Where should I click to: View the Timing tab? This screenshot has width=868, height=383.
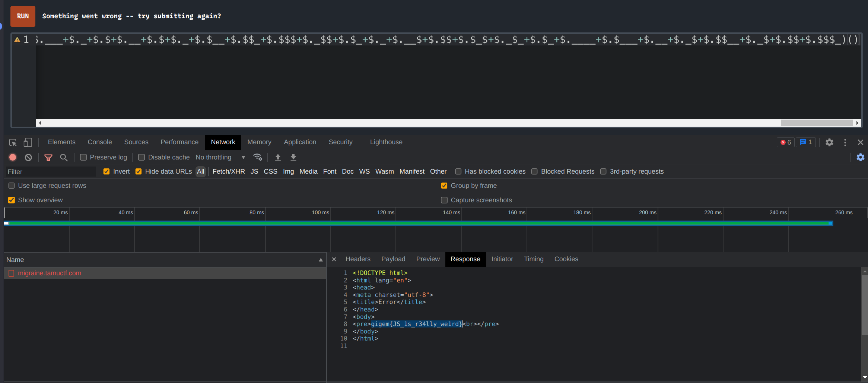point(534,259)
